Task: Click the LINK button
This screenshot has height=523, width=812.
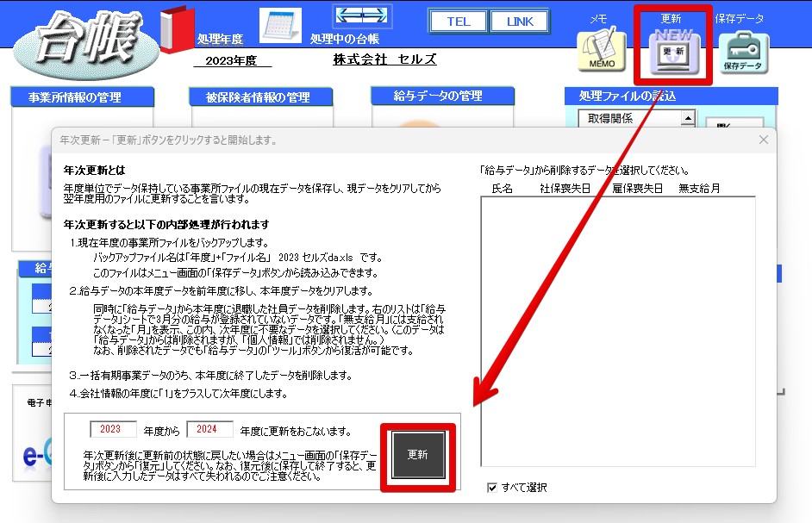Action: (x=520, y=22)
